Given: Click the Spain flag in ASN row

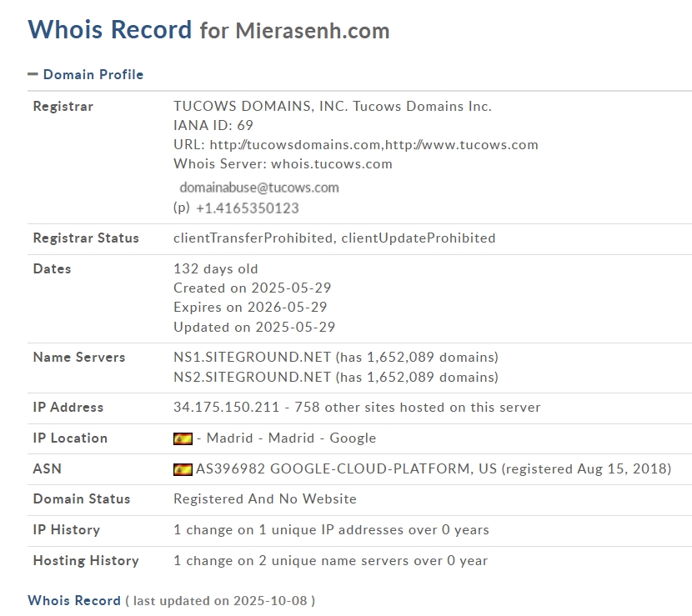Looking at the screenshot, I should pyautogui.click(x=183, y=469).
